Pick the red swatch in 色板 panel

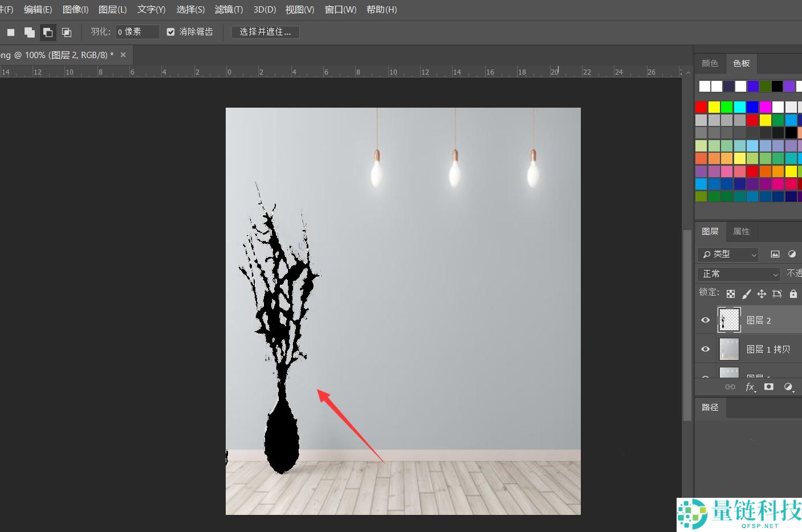[701, 107]
